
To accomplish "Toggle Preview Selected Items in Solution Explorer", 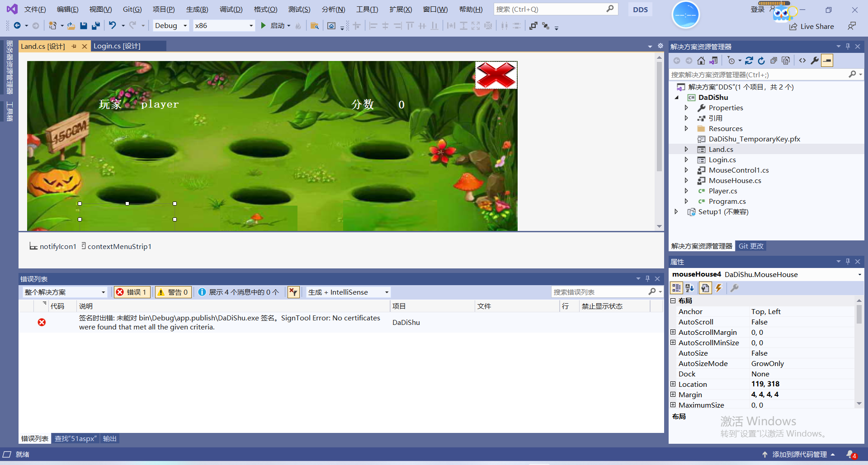I will pyautogui.click(x=827, y=61).
